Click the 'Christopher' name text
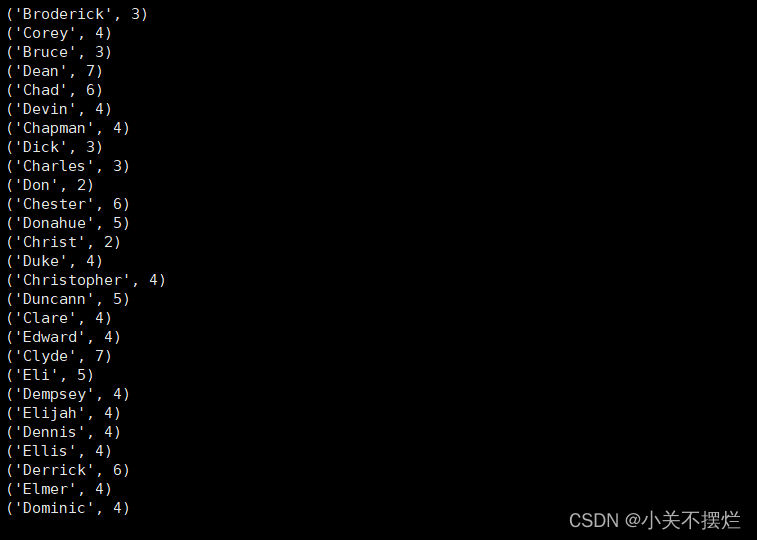Viewport: 757px width, 540px height. pyautogui.click(x=72, y=280)
